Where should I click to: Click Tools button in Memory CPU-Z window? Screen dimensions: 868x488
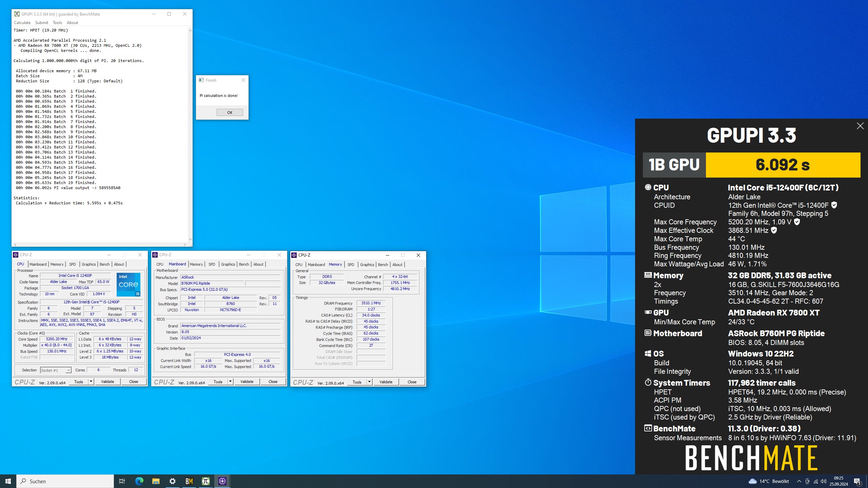click(x=357, y=382)
